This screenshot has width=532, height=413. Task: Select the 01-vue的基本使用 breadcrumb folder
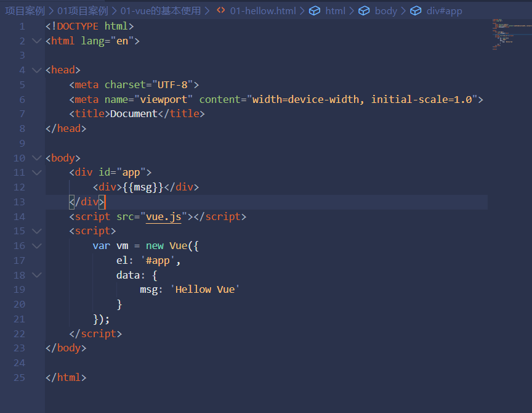tap(161, 11)
